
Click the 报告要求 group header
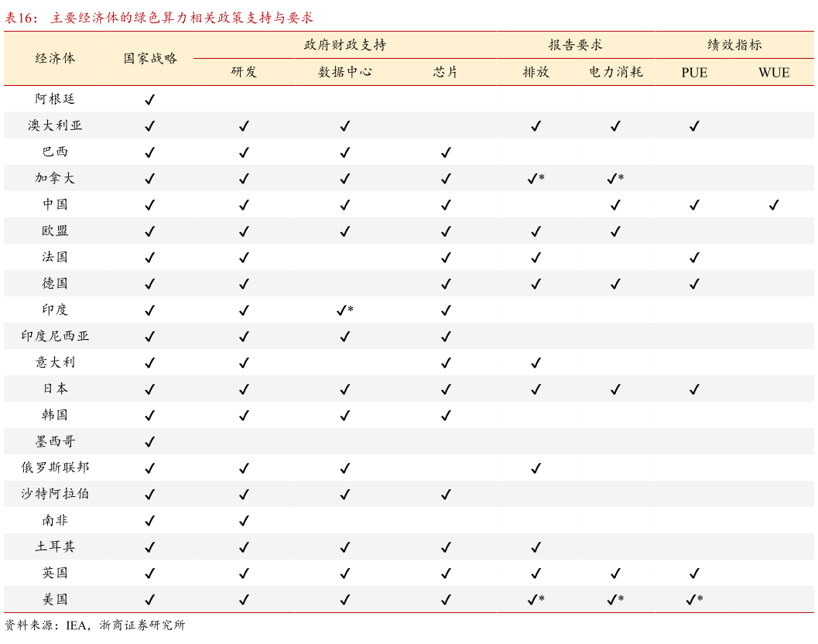(x=576, y=45)
